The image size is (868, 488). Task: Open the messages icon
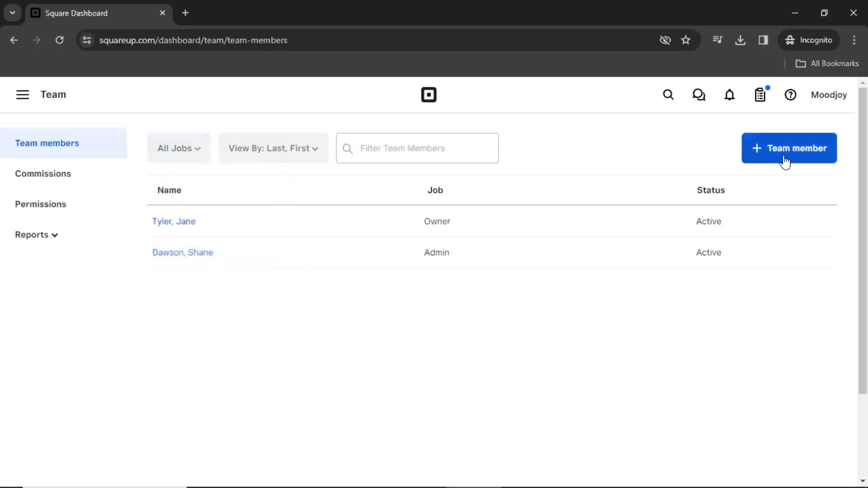click(x=699, y=95)
